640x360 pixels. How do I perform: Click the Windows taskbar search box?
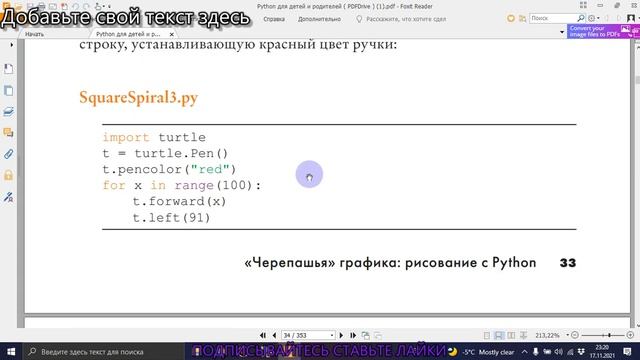[x=104, y=351]
